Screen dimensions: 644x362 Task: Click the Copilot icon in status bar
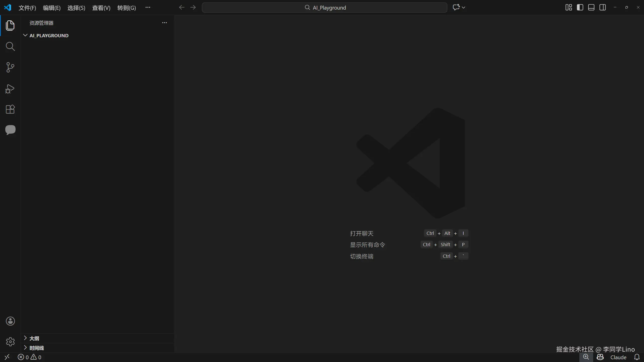[600, 357]
